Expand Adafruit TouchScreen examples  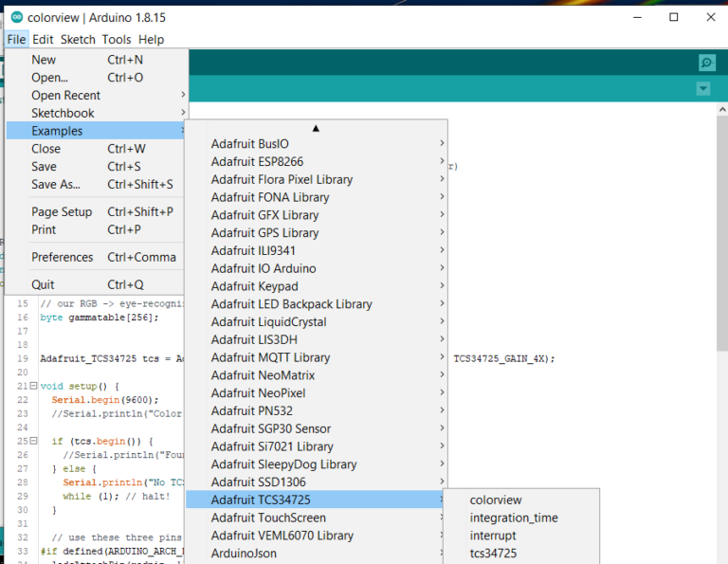click(317, 518)
